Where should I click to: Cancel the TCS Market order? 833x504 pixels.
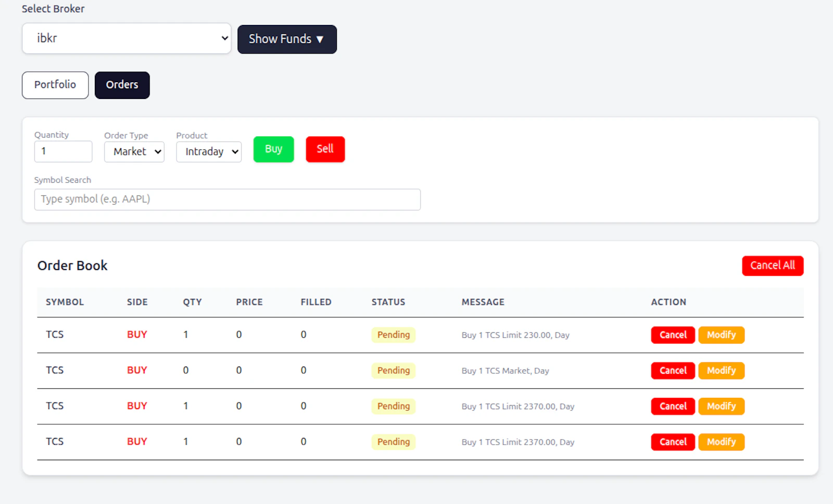tap(673, 371)
